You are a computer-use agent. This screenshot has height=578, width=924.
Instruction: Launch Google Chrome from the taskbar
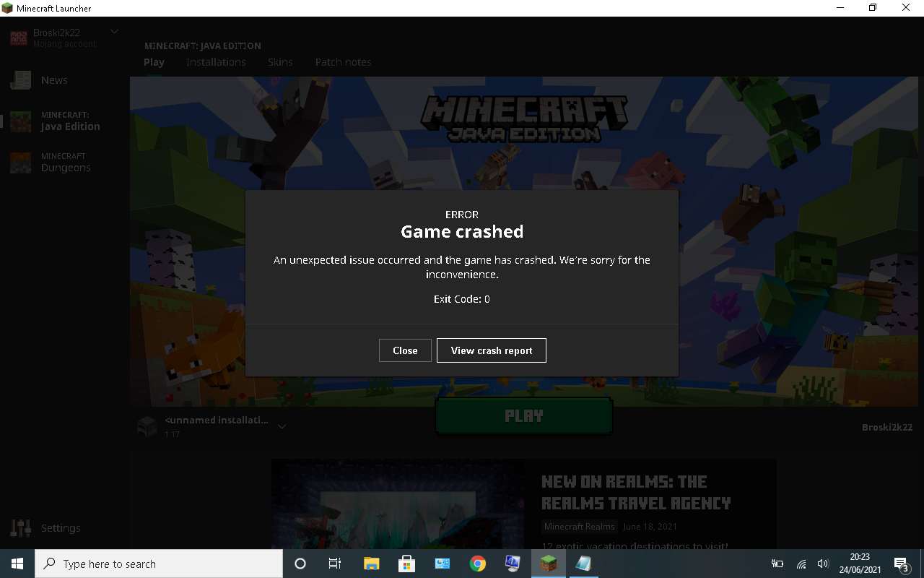coord(477,564)
